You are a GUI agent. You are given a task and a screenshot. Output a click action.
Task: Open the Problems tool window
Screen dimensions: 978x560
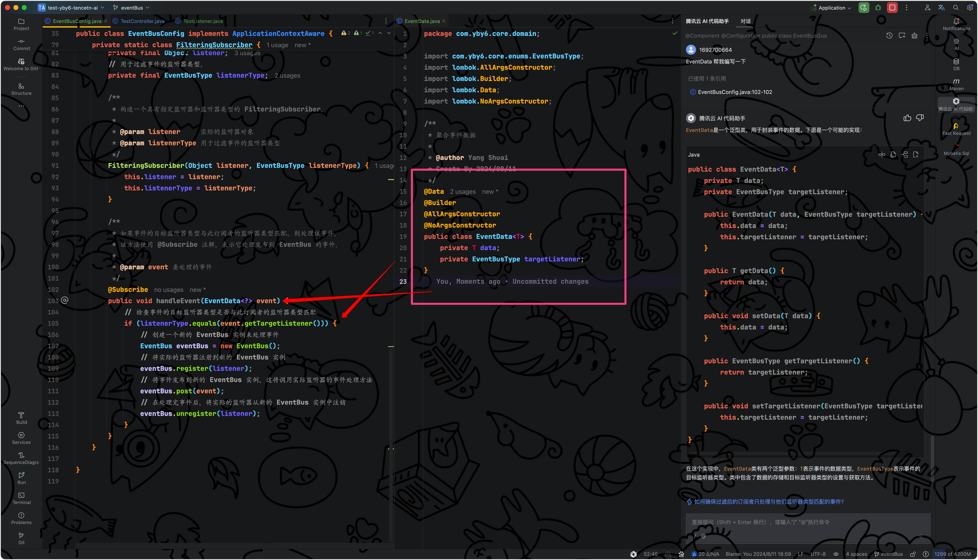21,518
